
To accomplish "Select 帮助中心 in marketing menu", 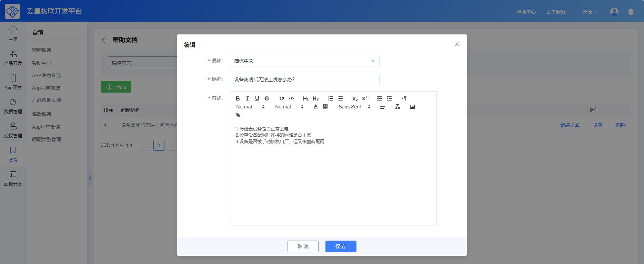I will tap(42, 63).
